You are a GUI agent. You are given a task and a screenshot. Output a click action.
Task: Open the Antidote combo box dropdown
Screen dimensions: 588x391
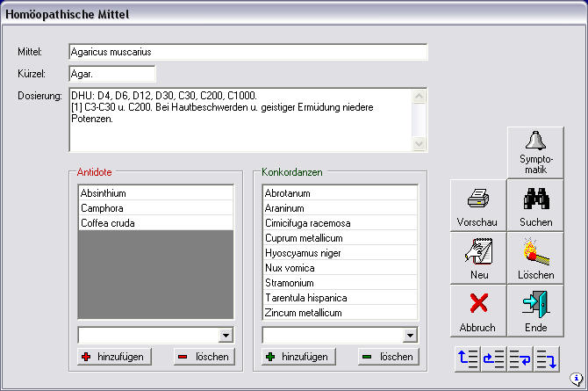[x=226, y=335]
